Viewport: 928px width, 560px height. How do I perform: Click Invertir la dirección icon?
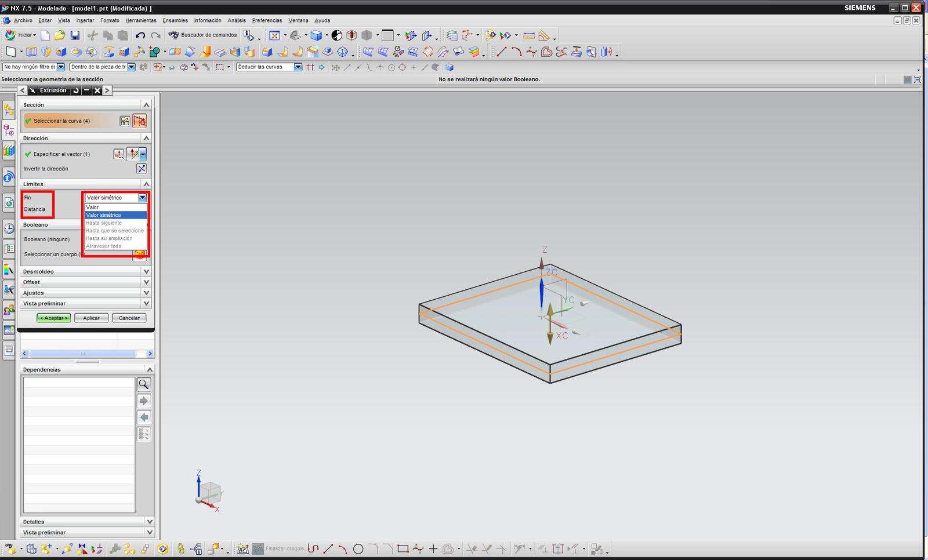pyautogui.click(x=142, y=169)
